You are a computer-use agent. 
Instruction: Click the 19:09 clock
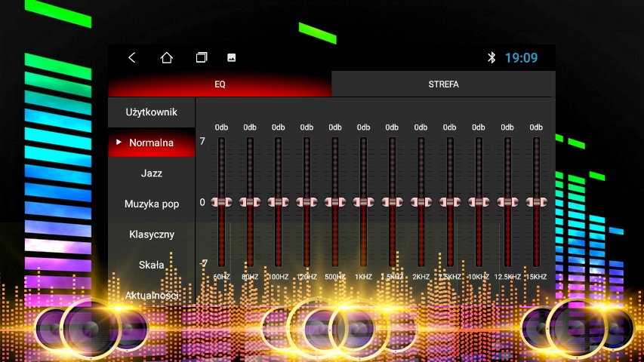[x=521, y=58]
